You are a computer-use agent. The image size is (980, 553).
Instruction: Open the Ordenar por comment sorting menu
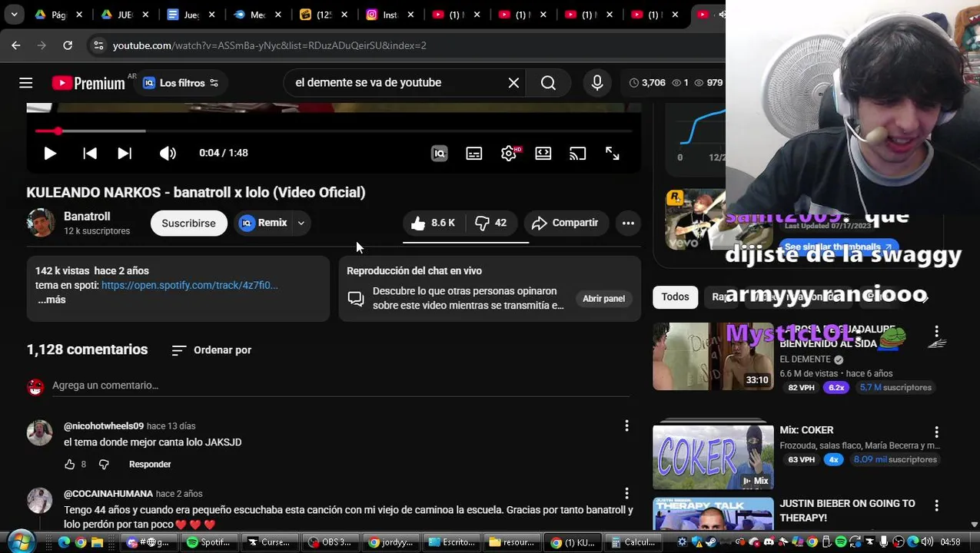[x=211, y=350]
